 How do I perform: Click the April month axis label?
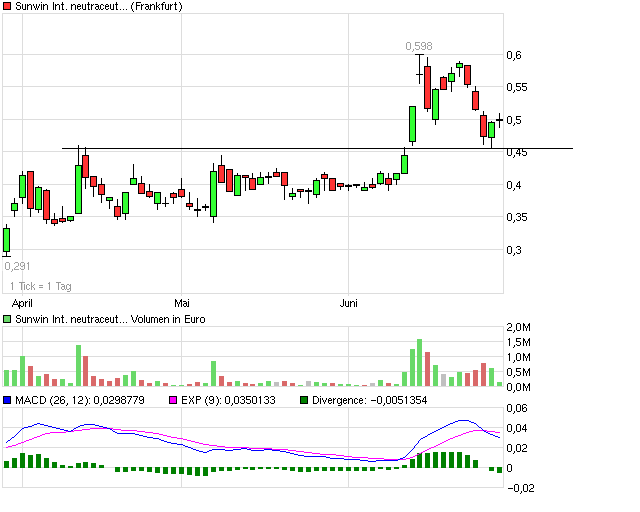[22, 303]
